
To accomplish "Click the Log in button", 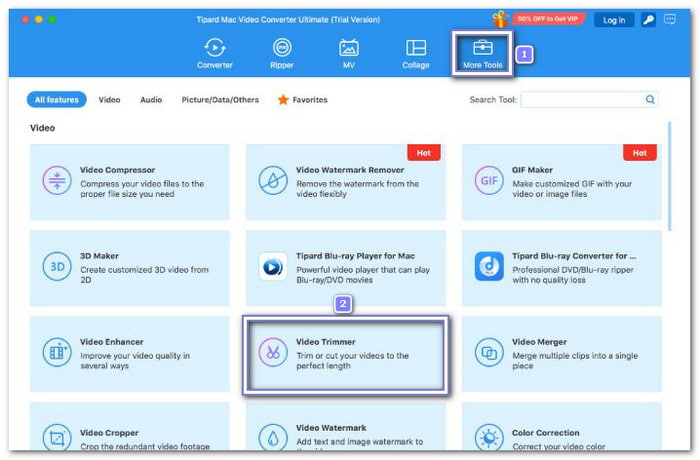I will (614, 20).
